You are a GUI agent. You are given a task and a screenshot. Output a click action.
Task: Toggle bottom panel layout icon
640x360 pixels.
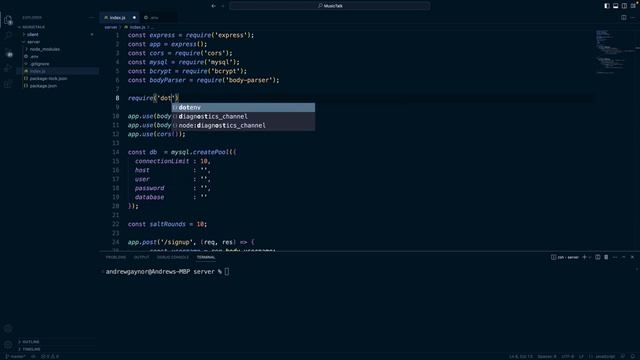[x=616, y=6]
